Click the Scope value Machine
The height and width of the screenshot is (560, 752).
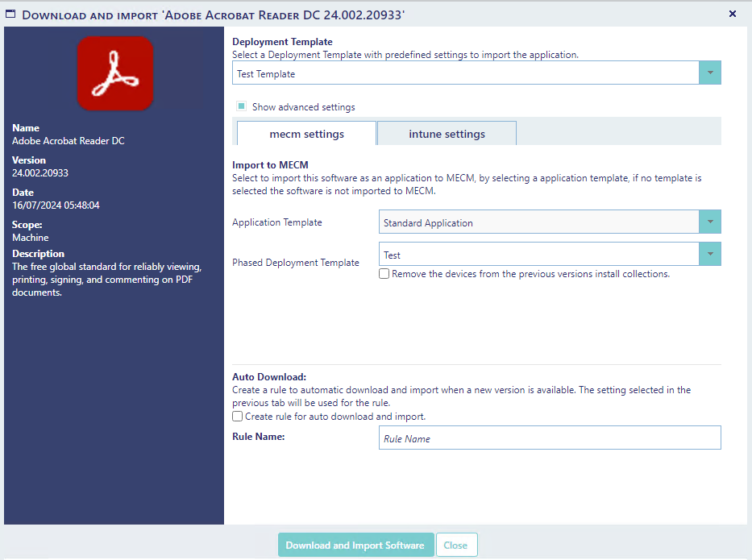(x=30, y=238)
